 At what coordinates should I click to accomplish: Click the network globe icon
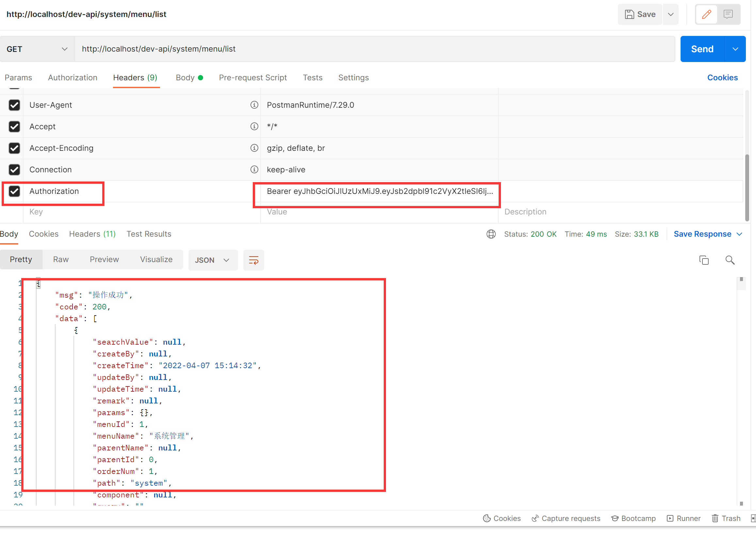[491, 234]
